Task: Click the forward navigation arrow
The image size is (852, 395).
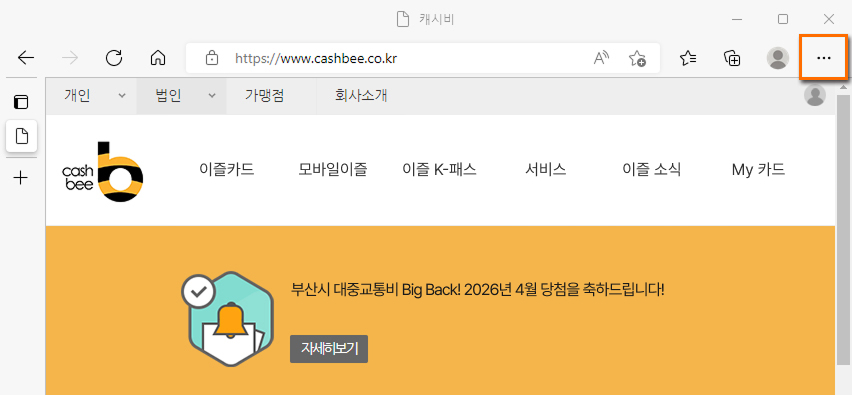Action: coord(70,58)
